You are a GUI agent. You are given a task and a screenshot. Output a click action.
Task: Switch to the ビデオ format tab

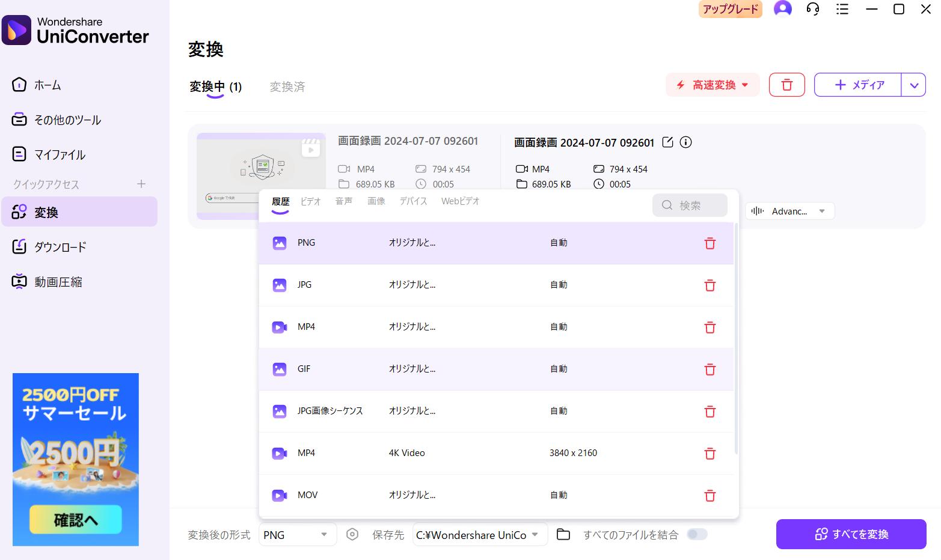[x=311, y=201]
